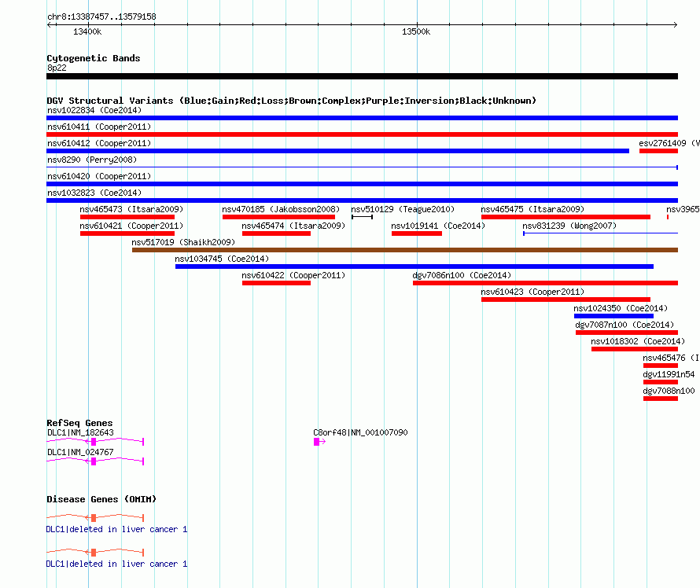700x588 pixels.
Task: Click the DGV Structural Variants track title
Action: pyautogui.click(x=291, y=101)
